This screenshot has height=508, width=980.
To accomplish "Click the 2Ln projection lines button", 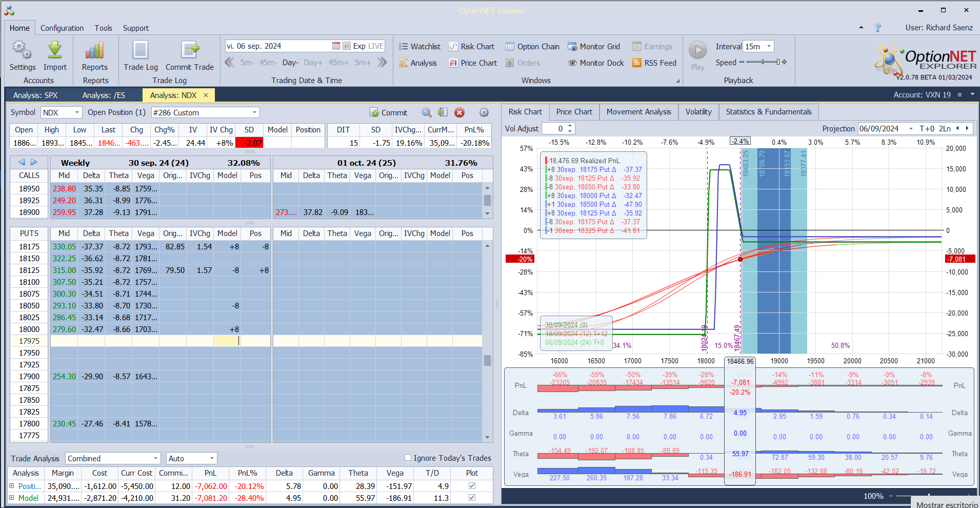I will (x=945, y=129).
